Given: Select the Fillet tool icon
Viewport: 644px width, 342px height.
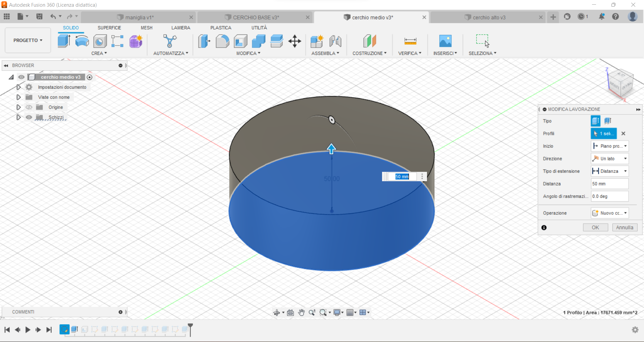Looking at the screenshot, I should point(222,41).
